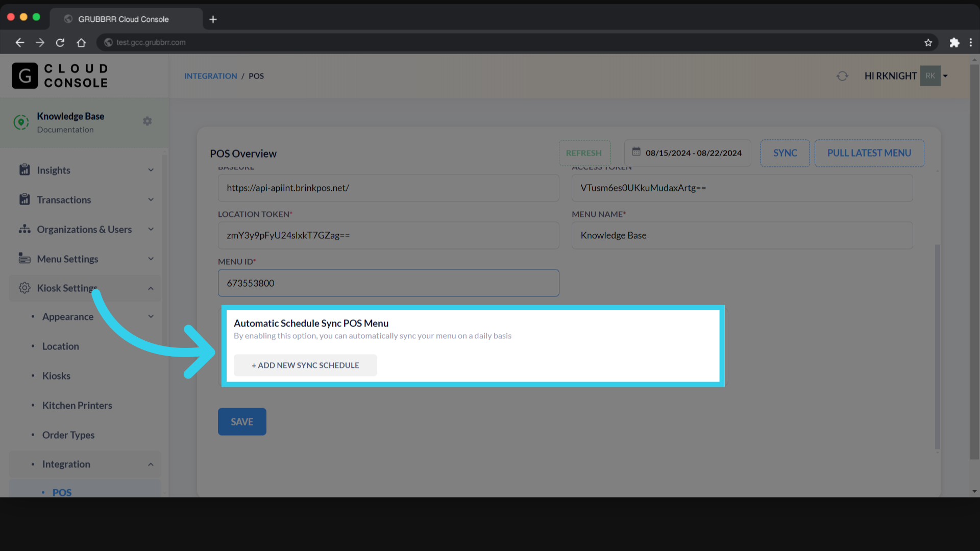
Task: Select Kitchen Printers in the sidebar
Action: tap(77, 405)
